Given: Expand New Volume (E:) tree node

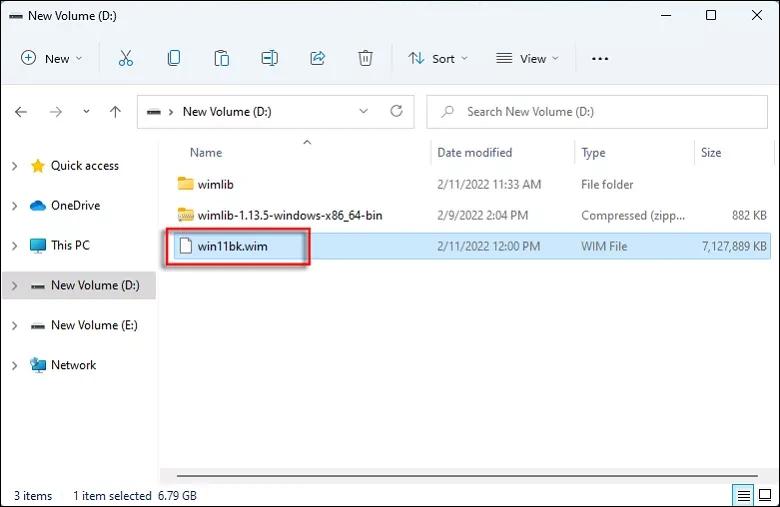Looking at the screenshot, I should pos(14,325).
